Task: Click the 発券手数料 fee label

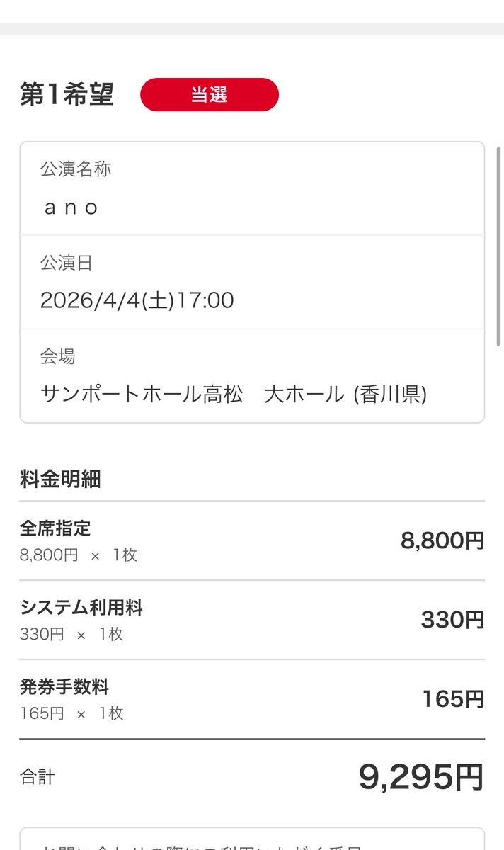Action: pos(64,686)
